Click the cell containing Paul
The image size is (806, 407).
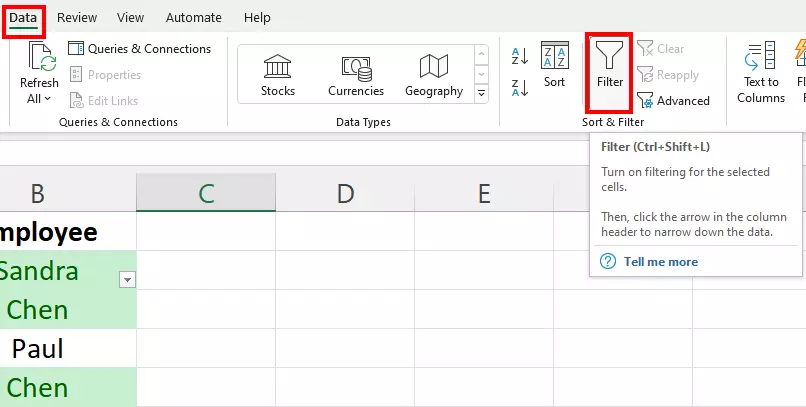pos(38,349)
